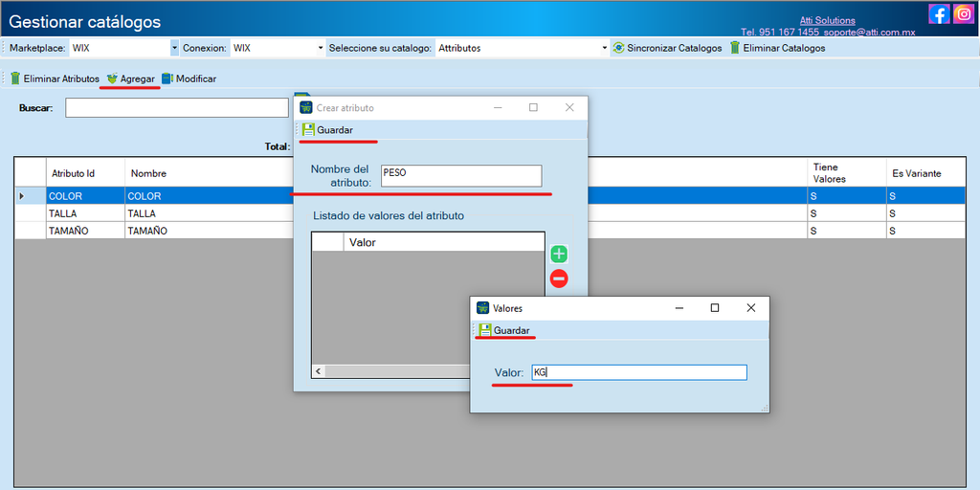Click the Eliminar Catalogos trash icon
Viewport: 980px width, 490px height.
[735, 48]
